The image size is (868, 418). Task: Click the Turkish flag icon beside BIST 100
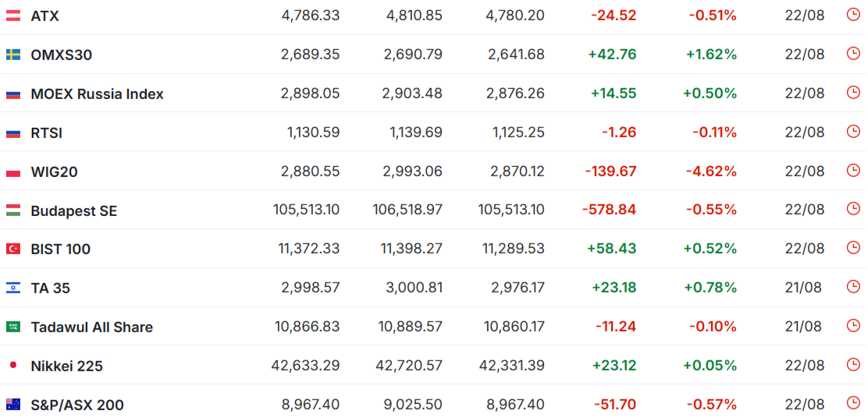point(13,250)
